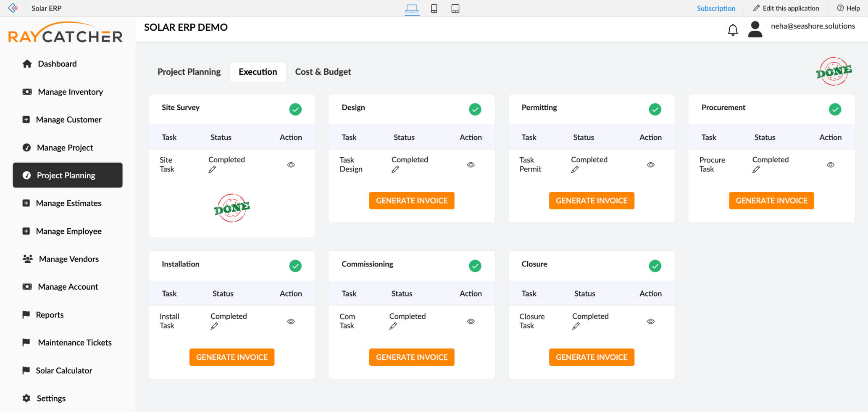This screenshot has height=412, width=868.
Task: Open the user profile avatar icon
Action: 755,29
